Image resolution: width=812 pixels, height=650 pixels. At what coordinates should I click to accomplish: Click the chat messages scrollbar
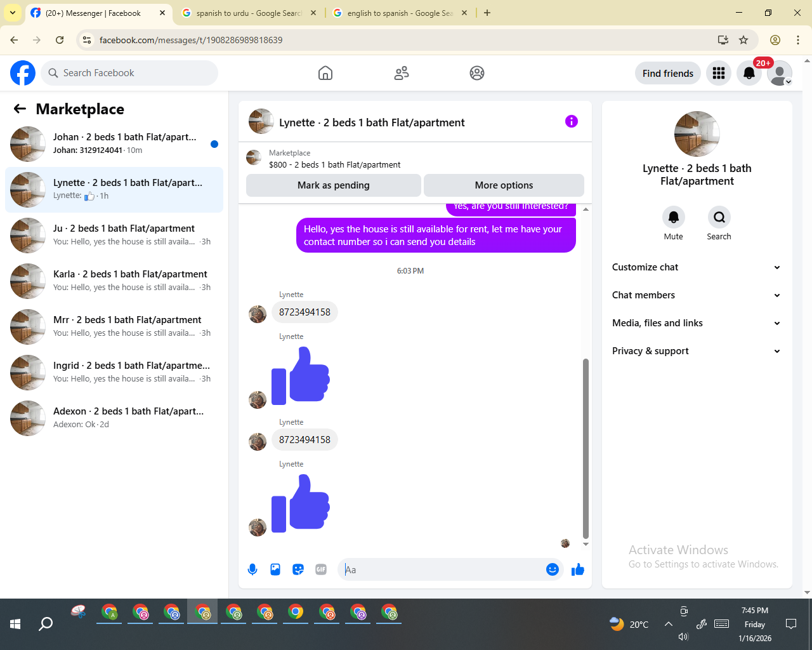(586, 448)
